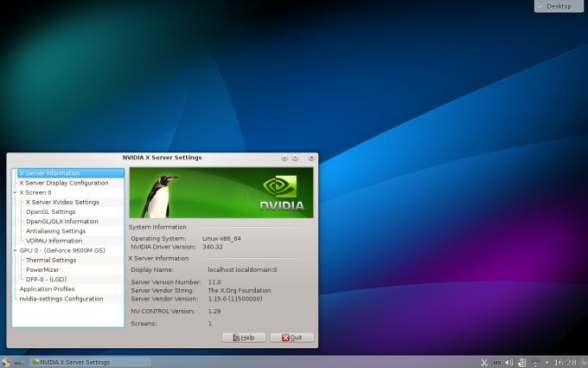Close the NVIDIA X Server Settings window
This screenshot has height=368, width=588.
[x=311, y=158]
